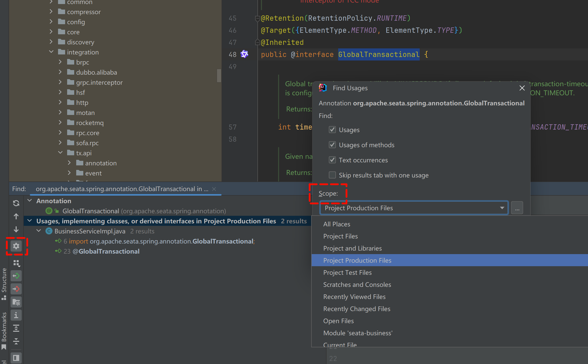Toggle show read access filter icon
The width and height of the screenshot is (588, 364).
[x=16, y=276]
